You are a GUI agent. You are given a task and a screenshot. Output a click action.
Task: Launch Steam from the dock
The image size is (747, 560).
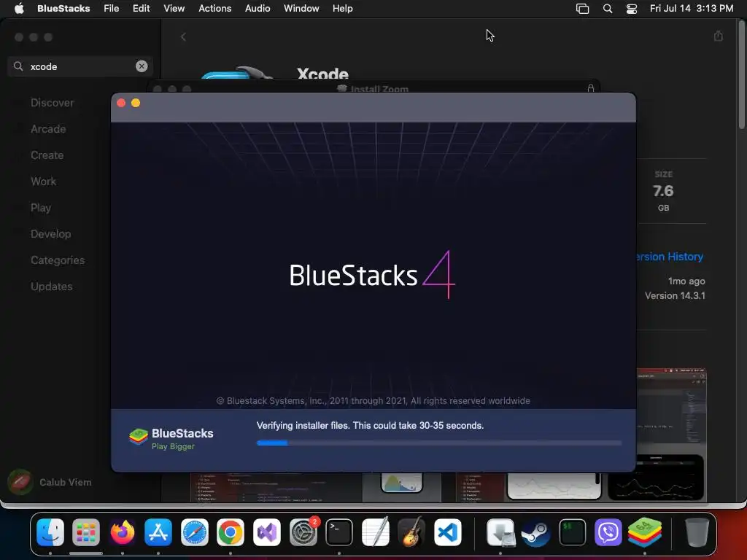tap(536, 532)
